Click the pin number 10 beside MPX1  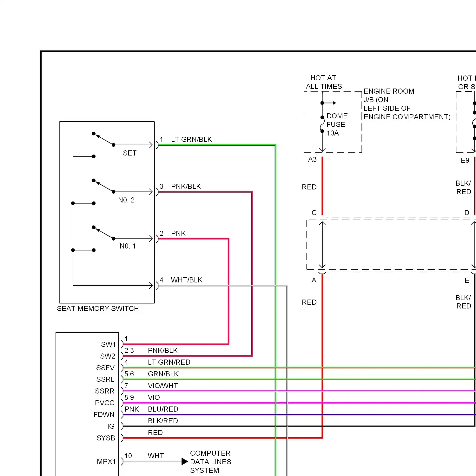[128, 456]
